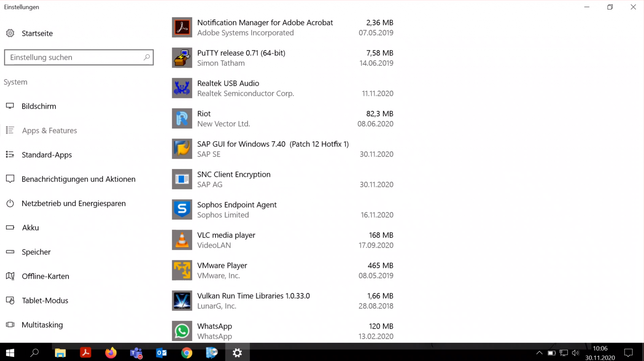Click the VMware Player icon
644x361 pixels.
(182, 270)
